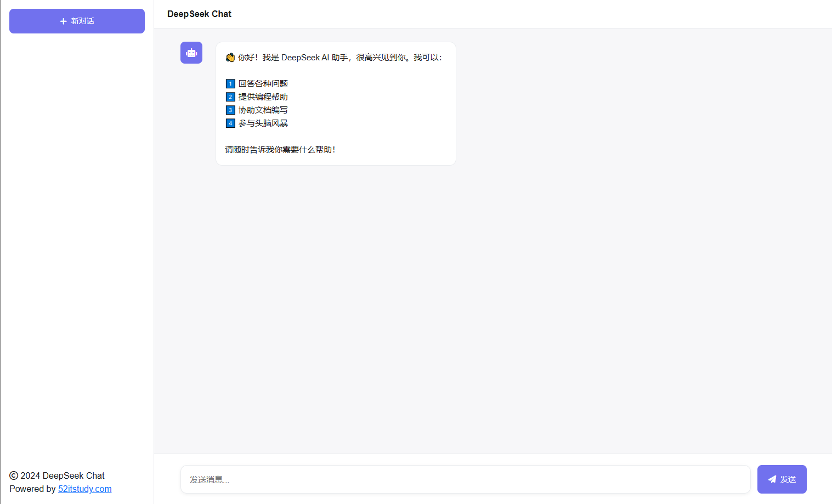Image resolution: width=832 pixels, height=504 pixels.
Task: Click the robot avatar icon
Action: 191,53
